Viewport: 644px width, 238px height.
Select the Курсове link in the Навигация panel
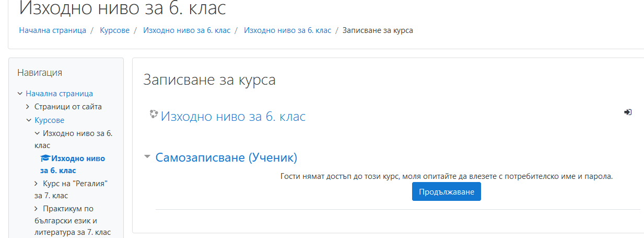tap(49, 120)
